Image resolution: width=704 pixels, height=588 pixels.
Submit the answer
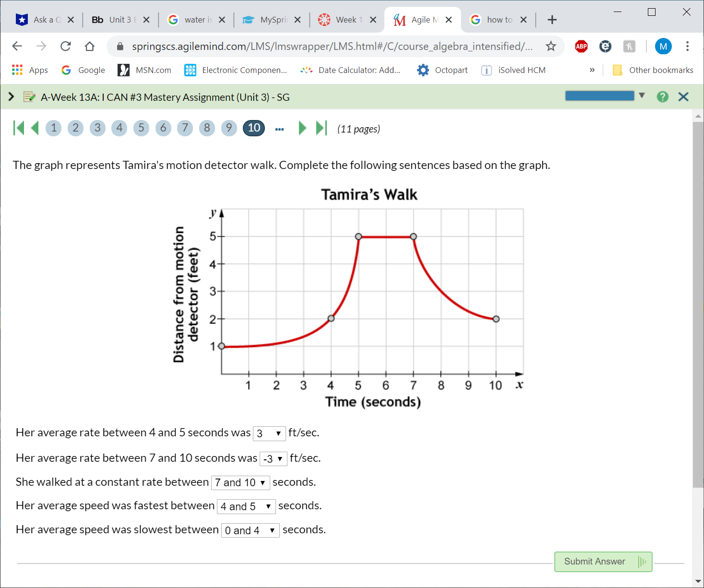[x=603, y=562]
